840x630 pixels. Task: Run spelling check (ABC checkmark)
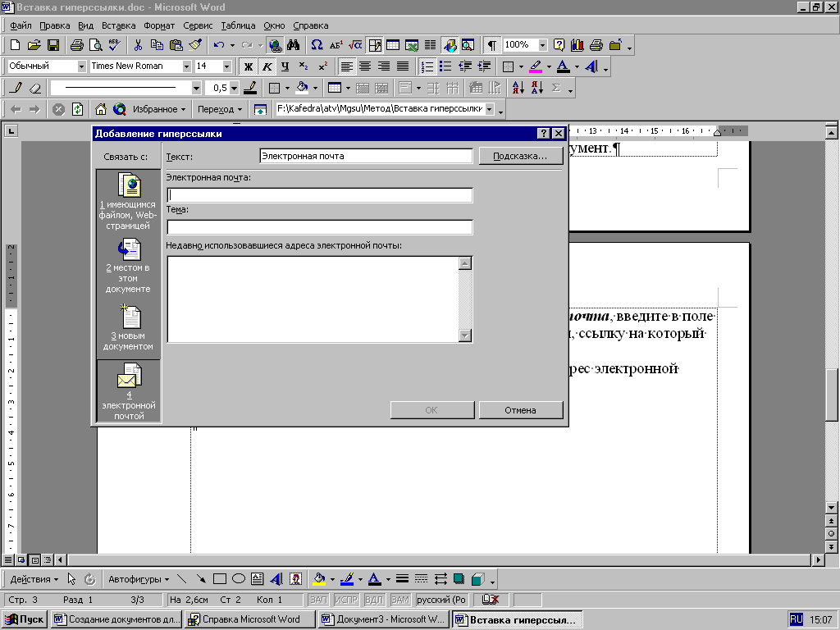pyautogui.click(x=114, y=45)
